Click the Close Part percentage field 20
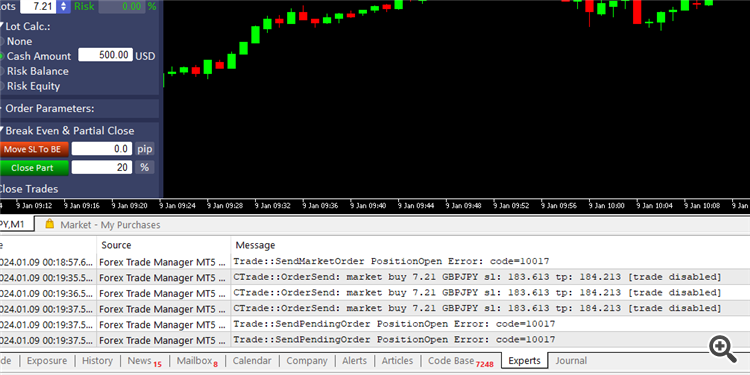The image size is (750, 375). point(102,167)
